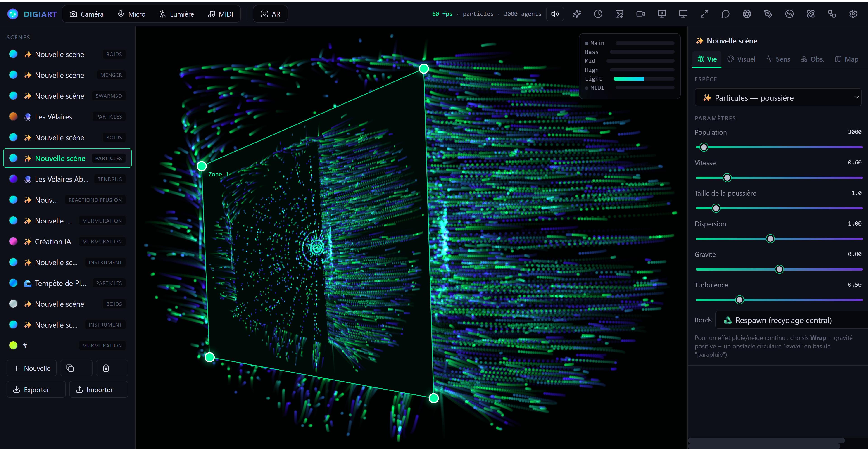Screen dimensions: 868x449
Task: Click the Nouvelle scene button
Action: point(32,368)
